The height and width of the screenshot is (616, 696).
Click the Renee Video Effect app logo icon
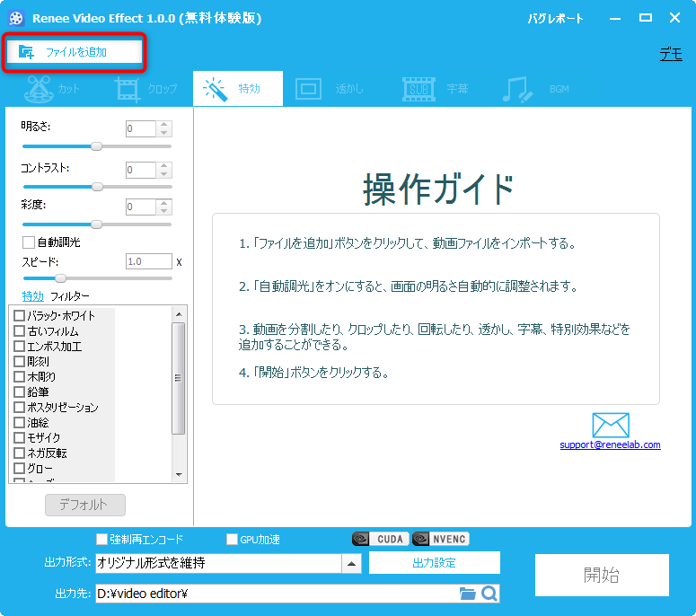coord(16,18)
